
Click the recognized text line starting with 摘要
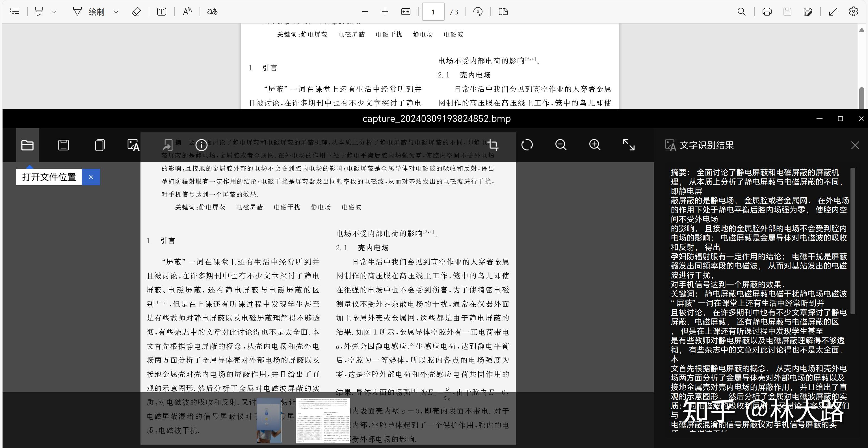pyautogui.click(x=755, y=173)
